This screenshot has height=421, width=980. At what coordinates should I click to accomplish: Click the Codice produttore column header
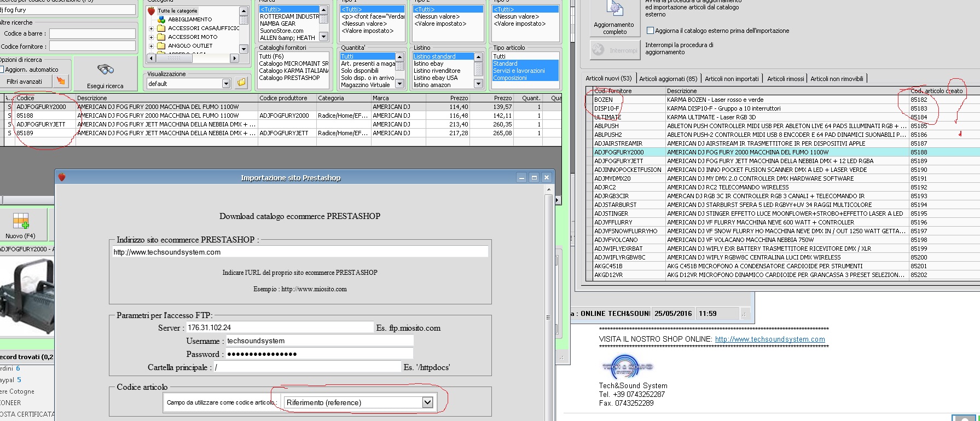[287, 98]
